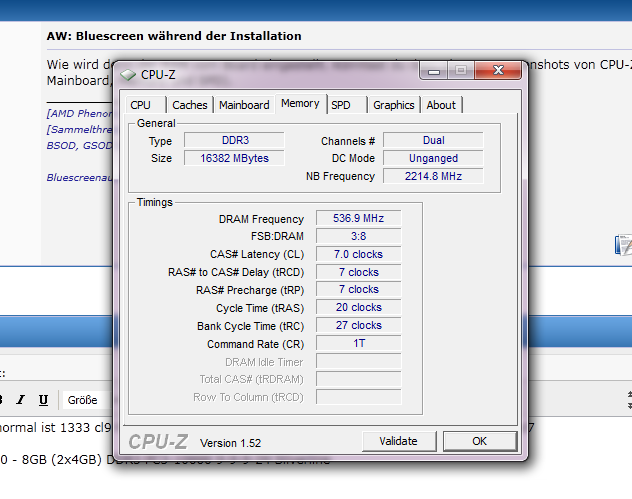632x499 pixels.
Task: Switch to the Graphics tab
Action: (393, 105)
